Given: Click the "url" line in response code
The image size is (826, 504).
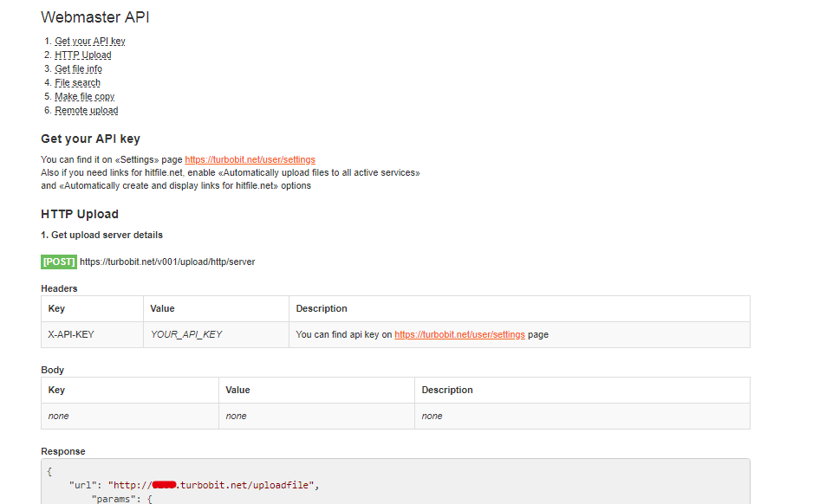Looking at the screenshot, I should [x=194, y=485].
